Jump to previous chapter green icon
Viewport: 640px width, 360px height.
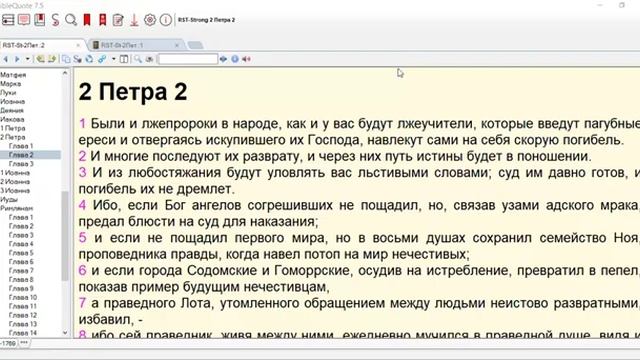coord(40,59)
